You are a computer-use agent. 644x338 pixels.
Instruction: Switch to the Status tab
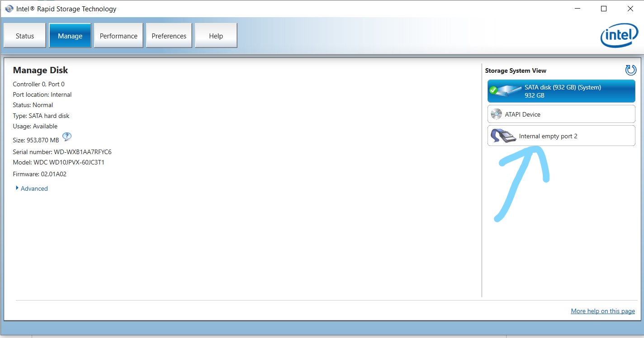24,35
